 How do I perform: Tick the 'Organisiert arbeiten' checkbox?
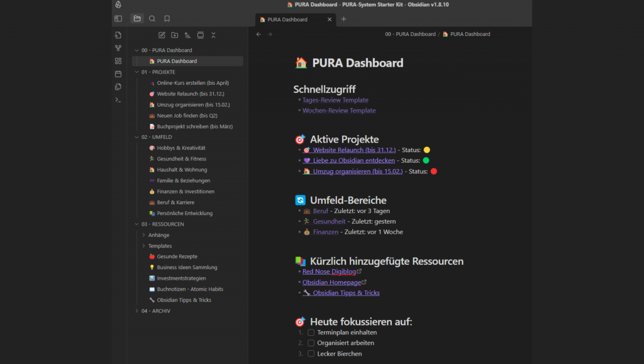click(x=311, y=343)
